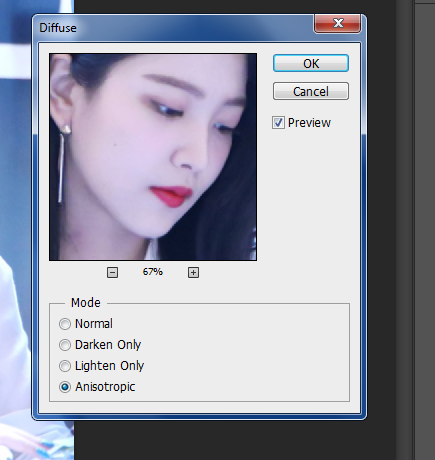This screenshot has height=460, width=435.
Task: Click the red lips in the preview image
Action: point(172,196)
